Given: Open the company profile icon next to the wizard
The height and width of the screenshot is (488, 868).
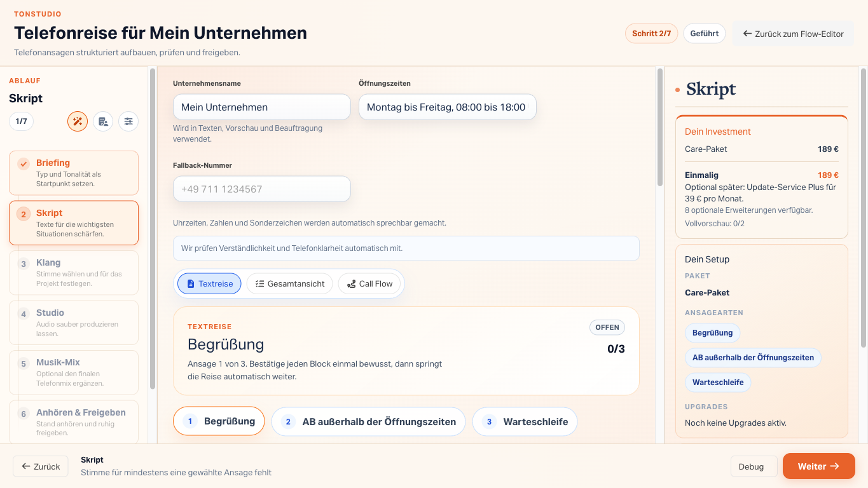Looking at the screenshot, I should [102, 121].
